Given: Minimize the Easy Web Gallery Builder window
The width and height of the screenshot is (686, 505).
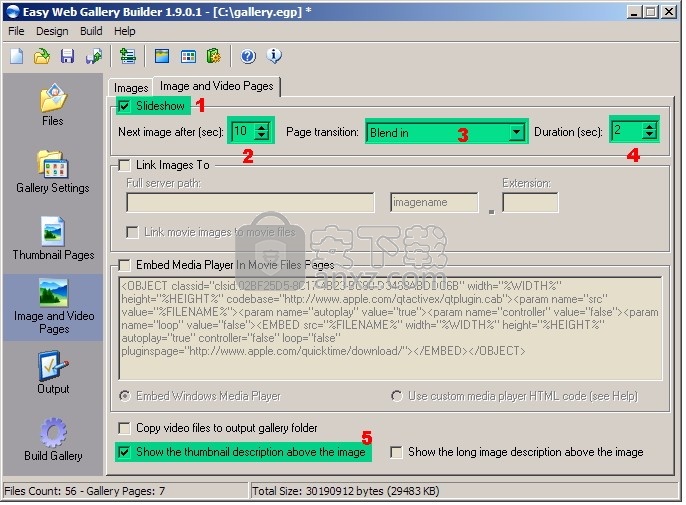Looking at the screenshot, I should point(634,12).
